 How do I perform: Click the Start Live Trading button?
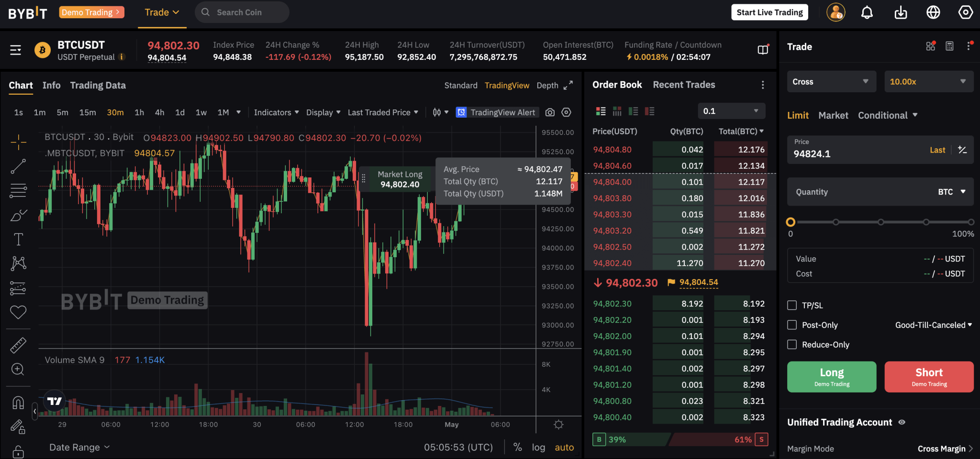(x=769, y=12)
